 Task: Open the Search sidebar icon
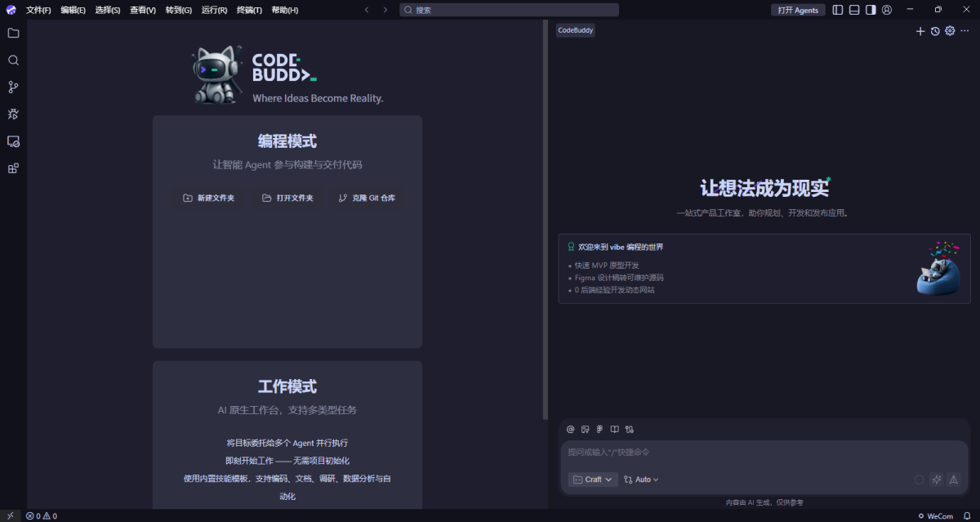point(12,60)
